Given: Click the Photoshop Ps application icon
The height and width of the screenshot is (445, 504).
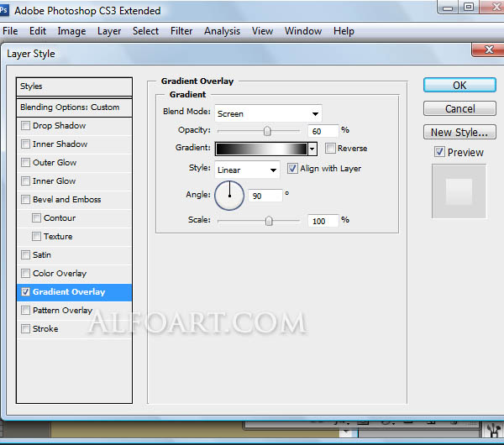Looking at the screenshot, I should (x=3, y=10).
